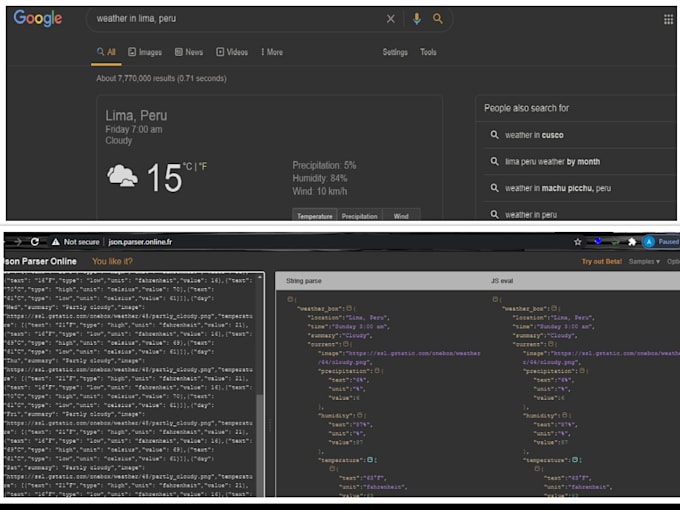The image size is (680, 510).
Task: Click the 'Lima, Peru' location heading
Action: click(x=136, y=115)
